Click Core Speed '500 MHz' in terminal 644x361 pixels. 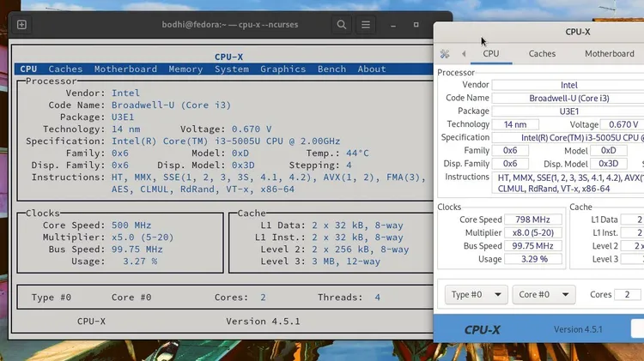(x=131, y=226)
